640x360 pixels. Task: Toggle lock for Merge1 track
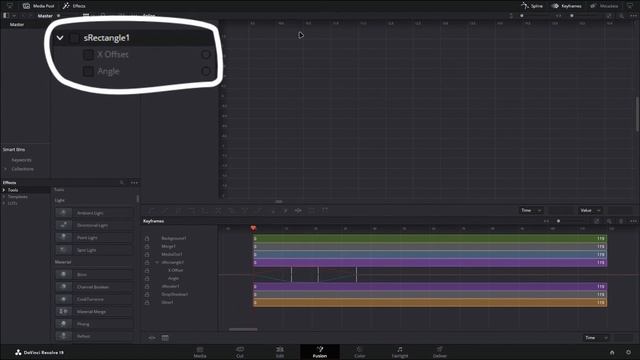pos(147,247)
